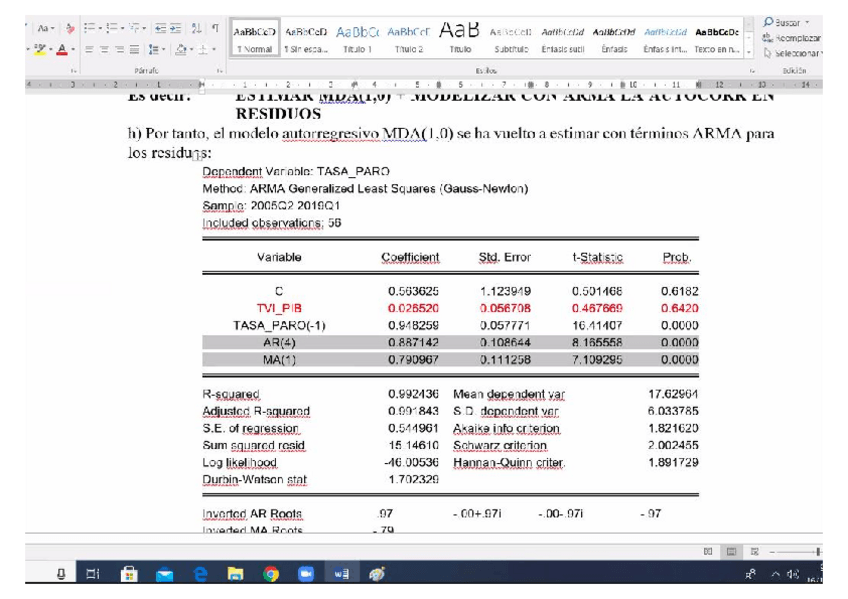
Task: Open the Seleccionar menu
Action: click(x=793, y=53)
